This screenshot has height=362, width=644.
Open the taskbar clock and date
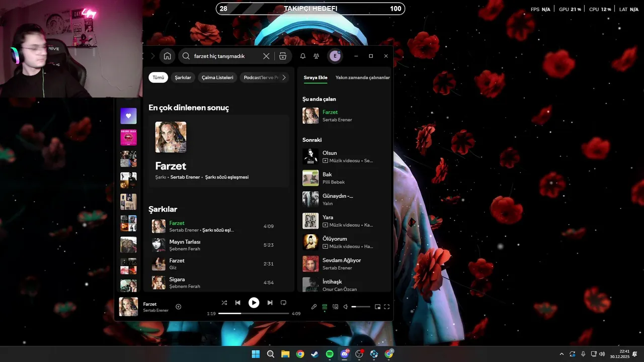pyautogui.click(x=619, y=354)
